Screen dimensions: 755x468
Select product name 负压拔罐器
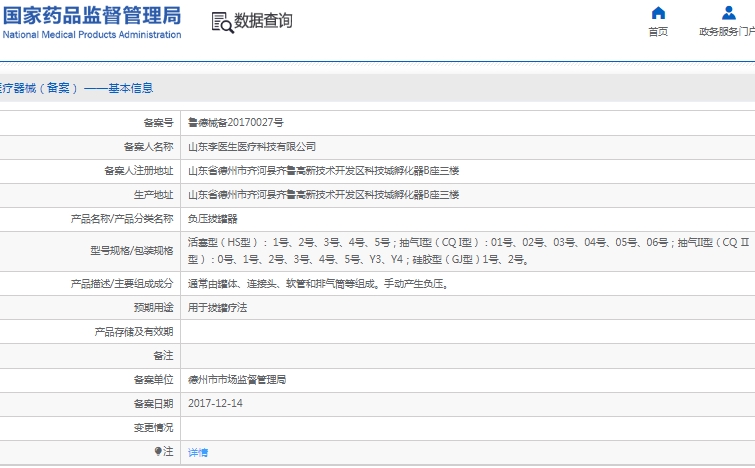pyautogui.click(x=212, y=219)
